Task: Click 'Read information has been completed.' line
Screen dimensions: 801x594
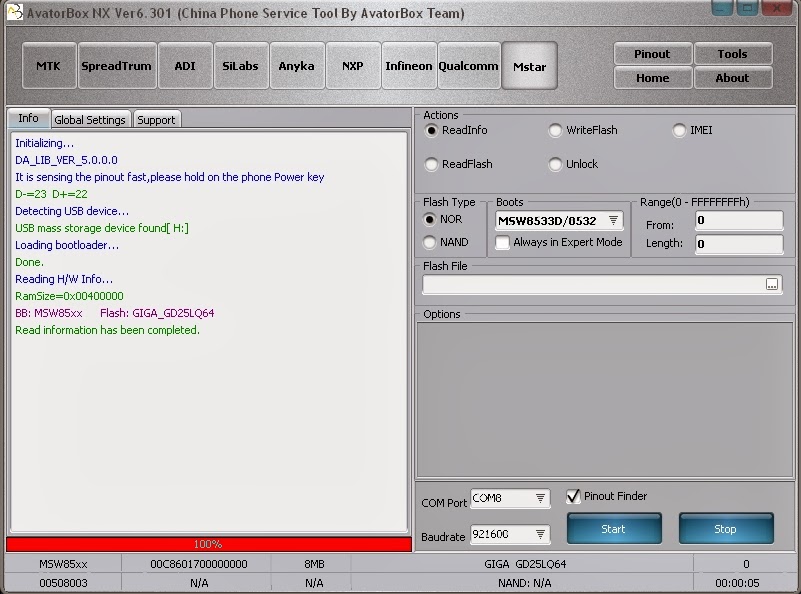Action: tap(107, 330)
